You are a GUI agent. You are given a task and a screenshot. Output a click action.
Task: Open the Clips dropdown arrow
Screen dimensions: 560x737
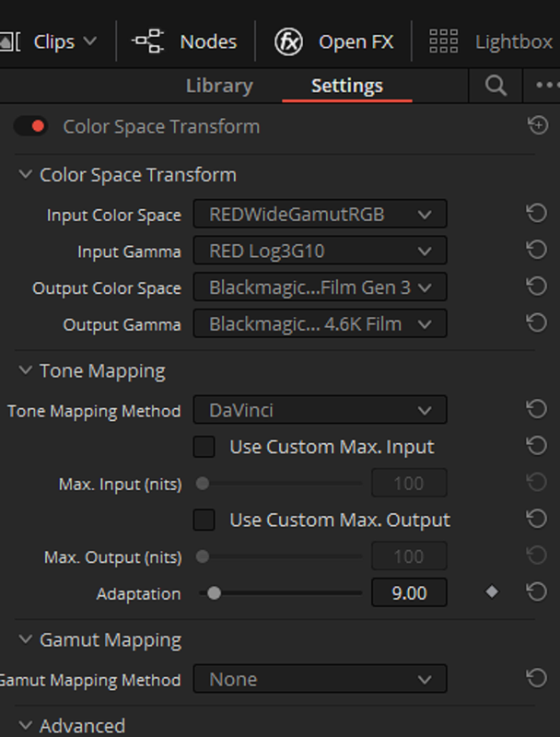pos(89,41)
